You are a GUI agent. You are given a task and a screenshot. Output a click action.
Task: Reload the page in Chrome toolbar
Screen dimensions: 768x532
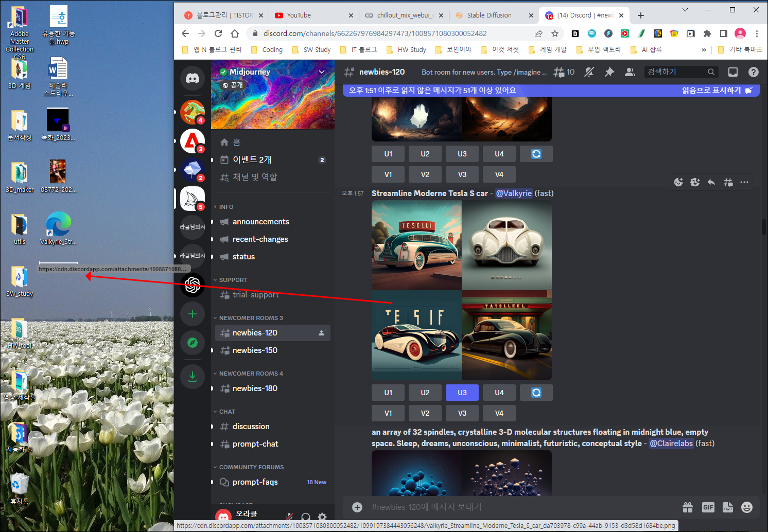pyautogui.click(x=218, y=33)
